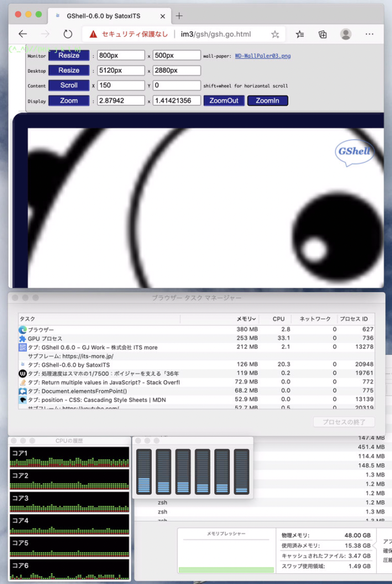Screen dimensions: 392x584
Task: Sort tasks by the プロセス ID column
Action: point(355,319)
